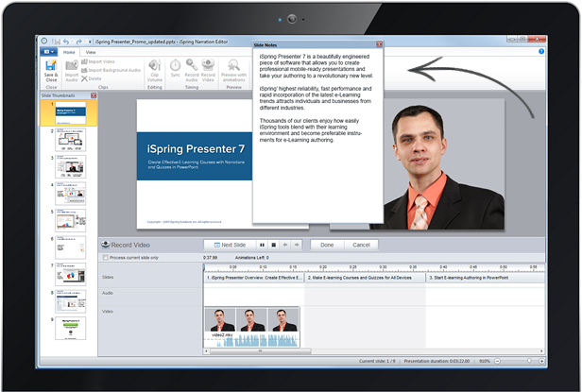Click the timeline horizontal scrollbar thumb
The width and height of the screenshot is (582, 392).
coord(260,350)
